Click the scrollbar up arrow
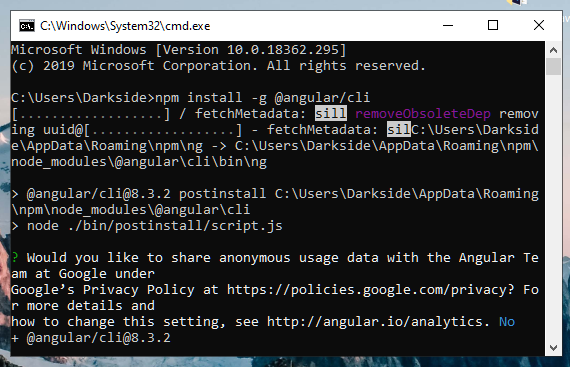 (x=553, y=50)
